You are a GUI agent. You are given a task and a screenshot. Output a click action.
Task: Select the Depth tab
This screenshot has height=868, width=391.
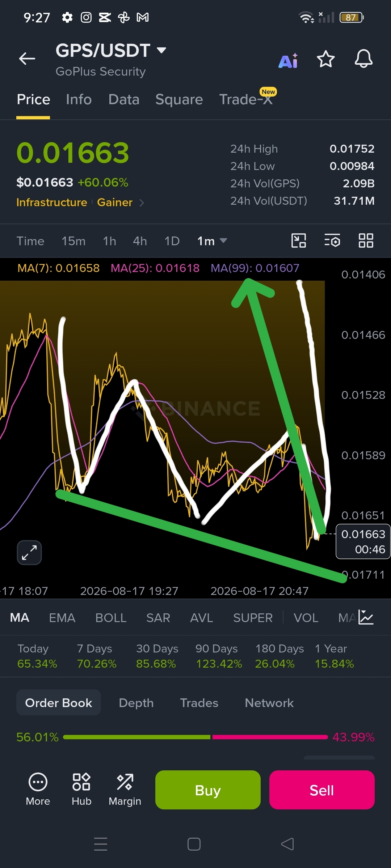[136, 703]
